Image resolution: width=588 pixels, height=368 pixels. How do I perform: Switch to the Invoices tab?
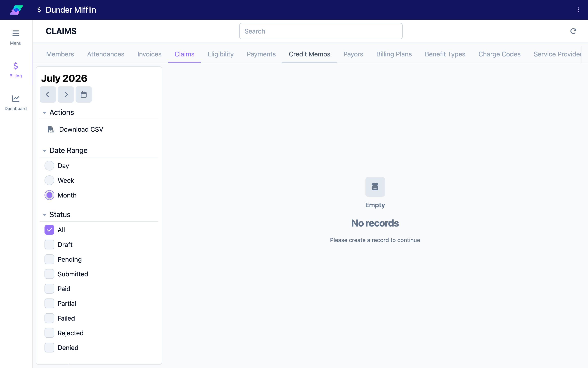(x=149, y=54)
